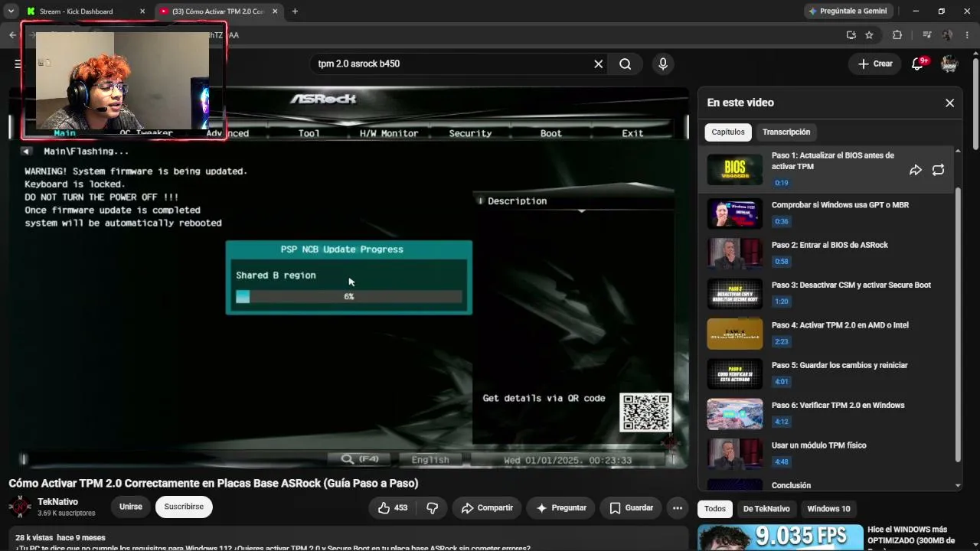Close the En este video panel
This screenshot has height=551, width=980.
pyautogui.click(x=949, y=103)
